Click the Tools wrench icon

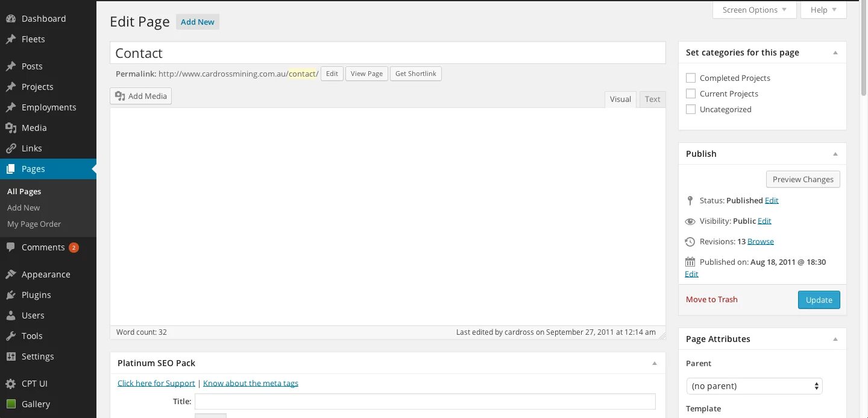[x=11, y=336]
